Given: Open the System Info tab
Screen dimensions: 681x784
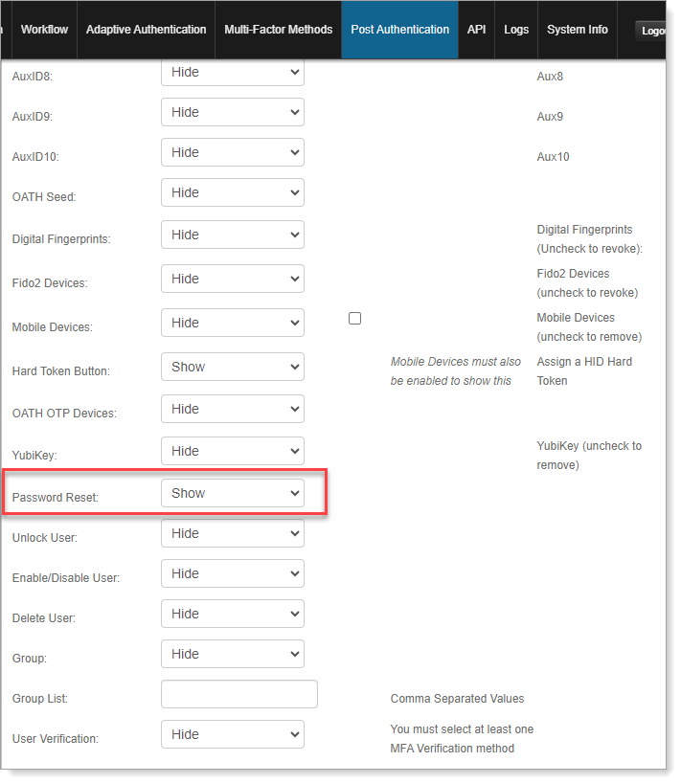Looking at the screenshot, I should click(x=577, y=30).
